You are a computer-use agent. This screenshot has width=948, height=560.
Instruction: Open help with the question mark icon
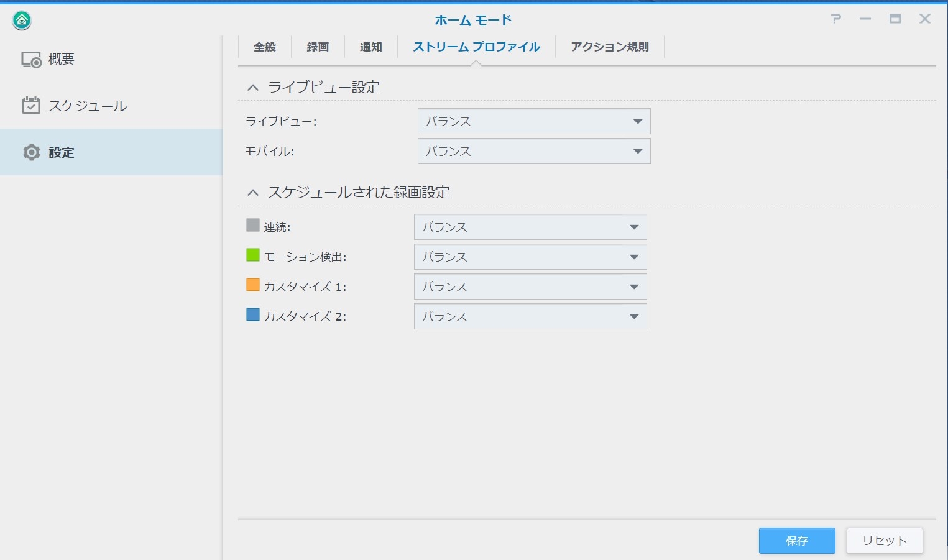click(835, 19)
